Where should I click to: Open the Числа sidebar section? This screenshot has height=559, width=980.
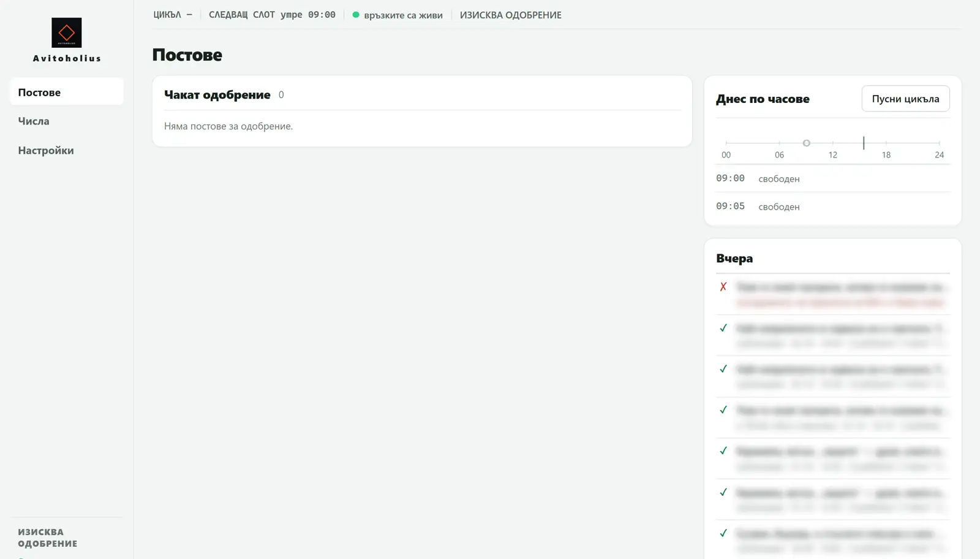coord(67,121)
